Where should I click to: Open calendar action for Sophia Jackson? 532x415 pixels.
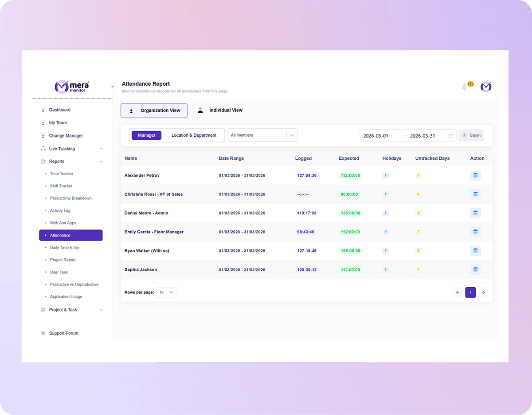click(475, 269)
